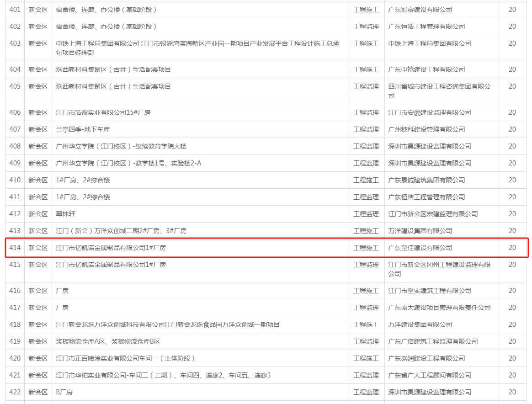Click project 翠林轩
The image size is (532, 404).
coord(65,214)
